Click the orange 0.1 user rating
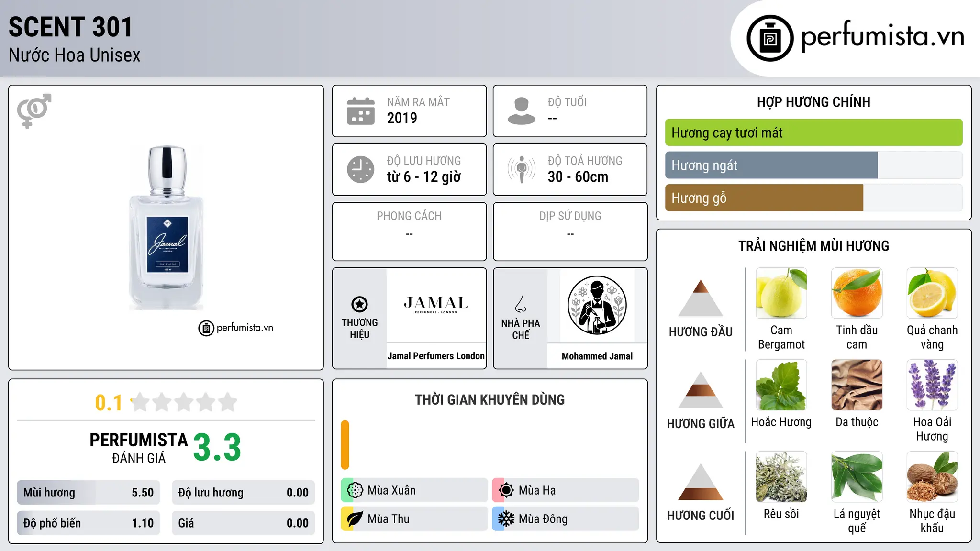The image size is (980, 551). [109, 403]
